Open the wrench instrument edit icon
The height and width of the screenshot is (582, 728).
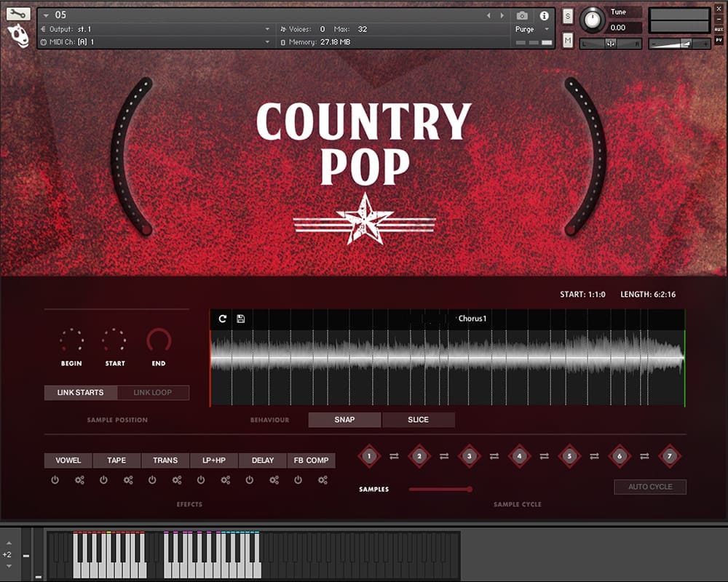tap(18, 13)
